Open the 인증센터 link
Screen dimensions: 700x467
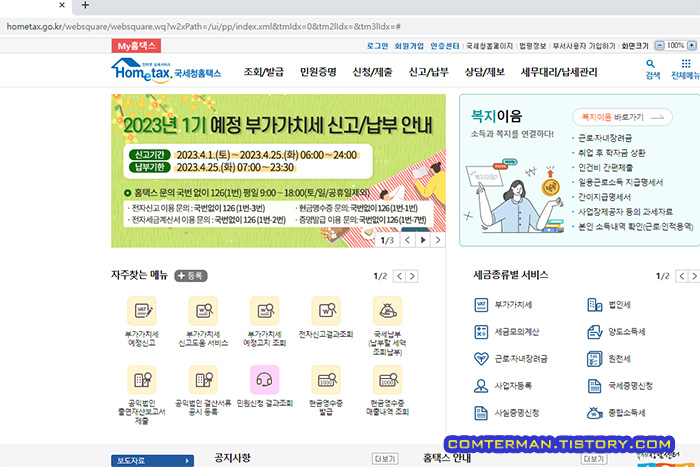pos(445,46)
